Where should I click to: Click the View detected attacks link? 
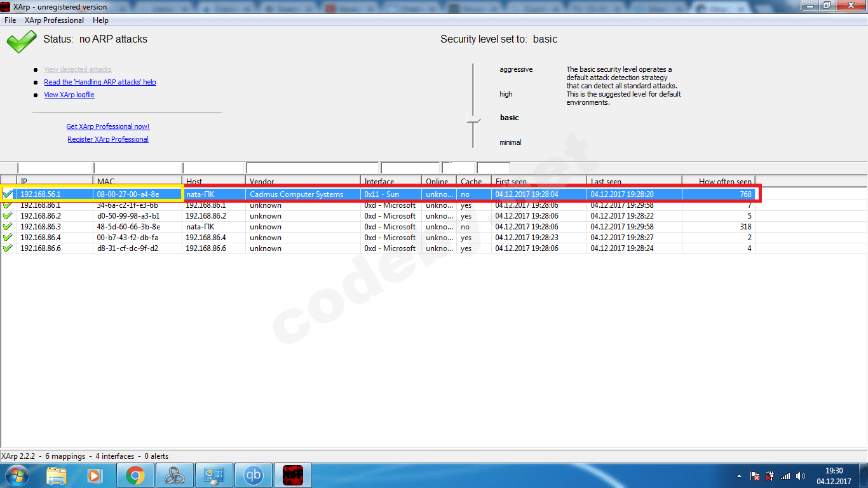(x=78, y=69)
